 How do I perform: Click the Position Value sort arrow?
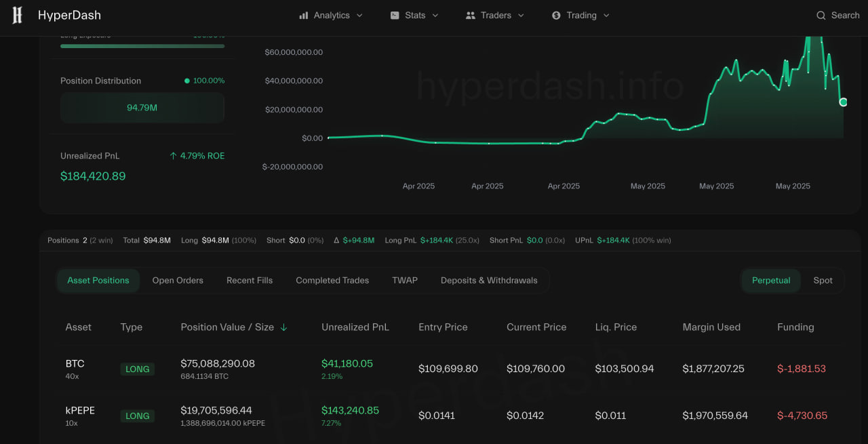click(x=285, y=327)
